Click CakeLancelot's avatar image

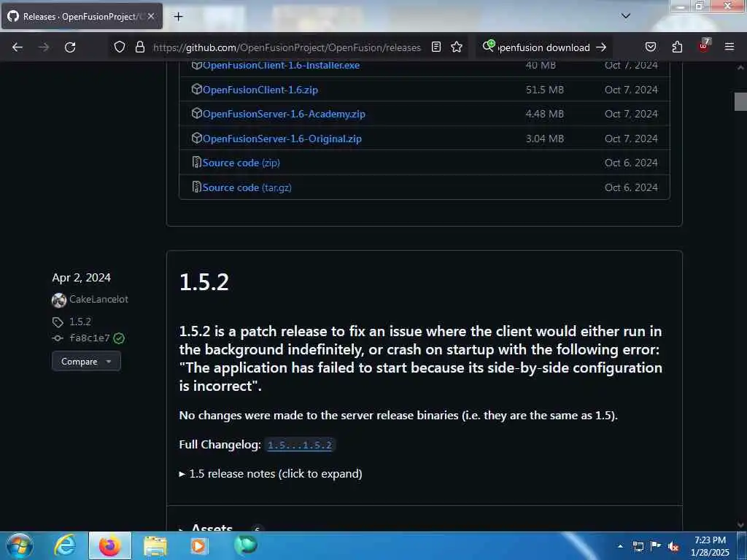[x=59, y=300]
